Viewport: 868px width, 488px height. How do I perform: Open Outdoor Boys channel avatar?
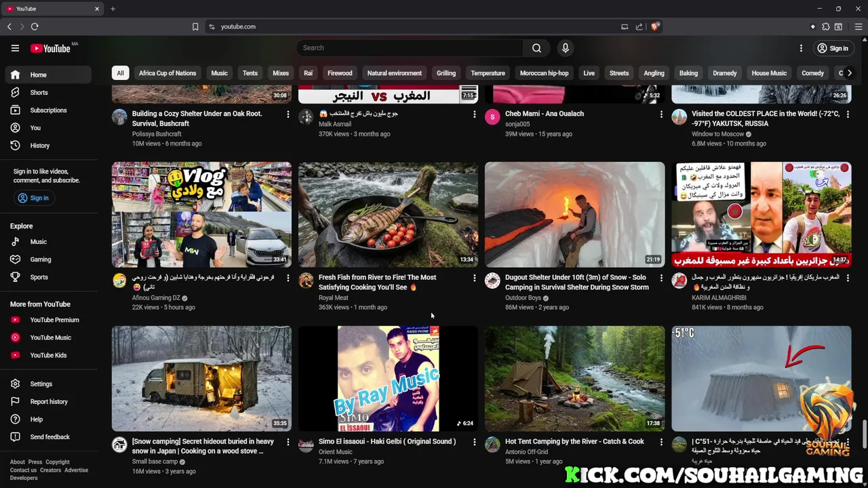pos(493,281)
